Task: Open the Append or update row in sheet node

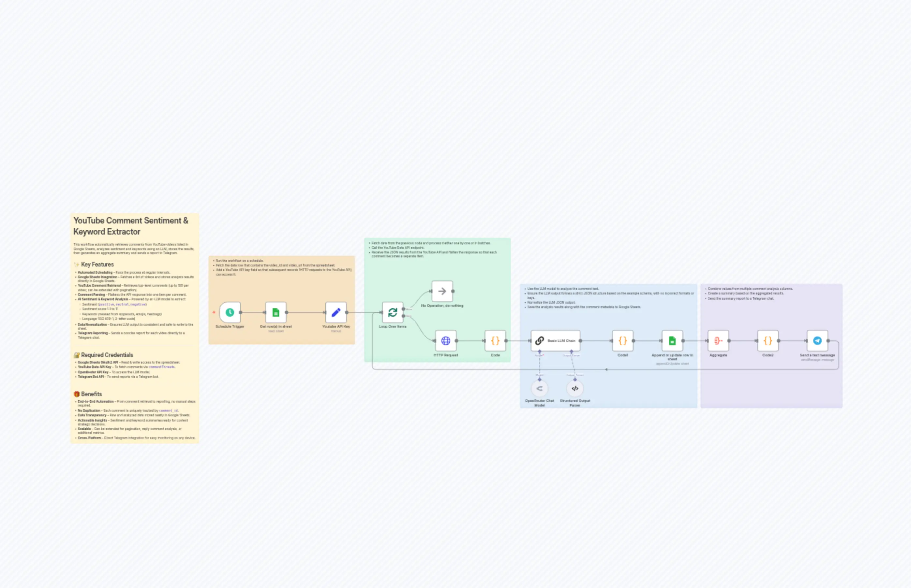Action: point(673,340)
